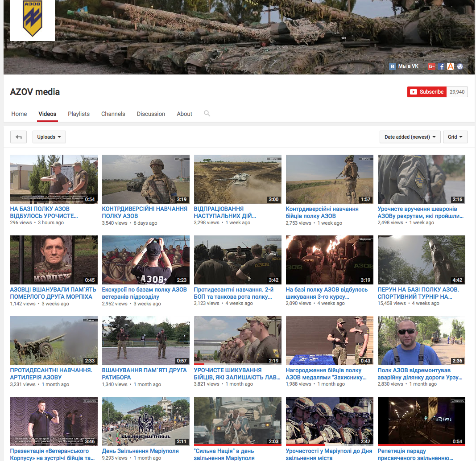Open the VK social link icon
476x461 pixels.
(x=393, y=66)
